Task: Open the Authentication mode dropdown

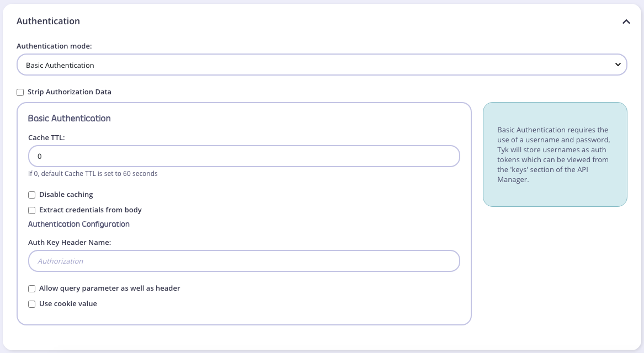Action: click(321, 65)
